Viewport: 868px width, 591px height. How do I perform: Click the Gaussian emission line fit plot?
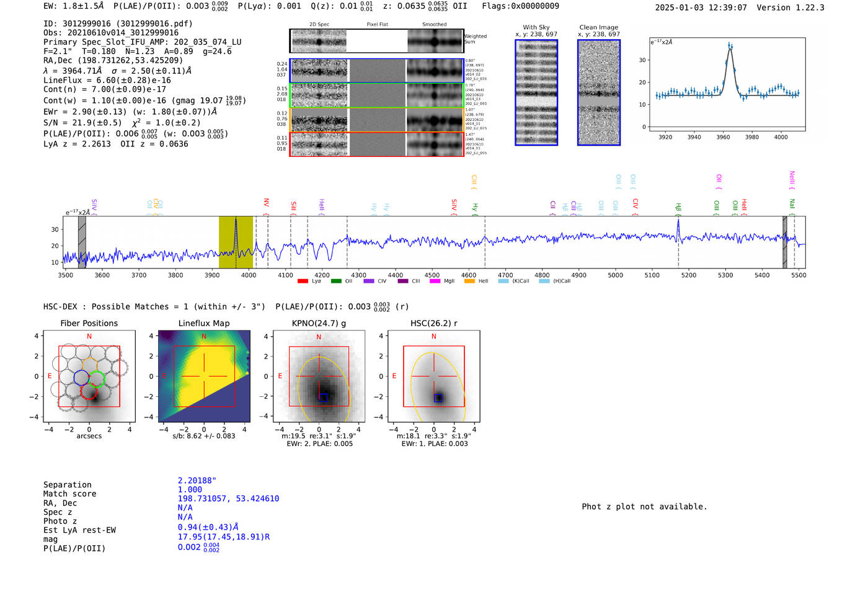point(727,84)
